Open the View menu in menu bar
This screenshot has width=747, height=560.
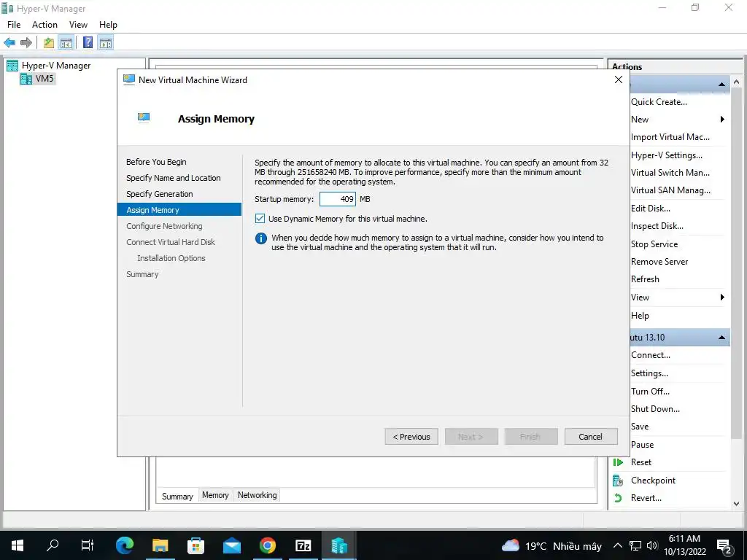(78, 25)
